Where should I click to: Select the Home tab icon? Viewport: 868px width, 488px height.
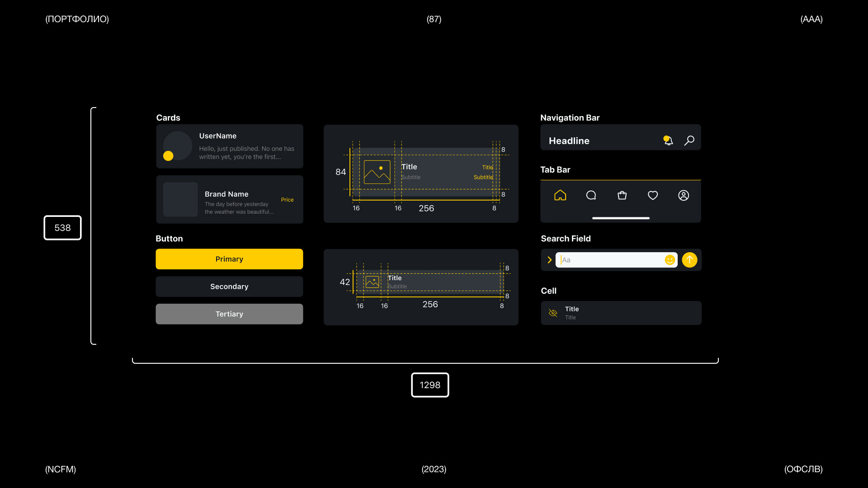click(x=560, y=195)
